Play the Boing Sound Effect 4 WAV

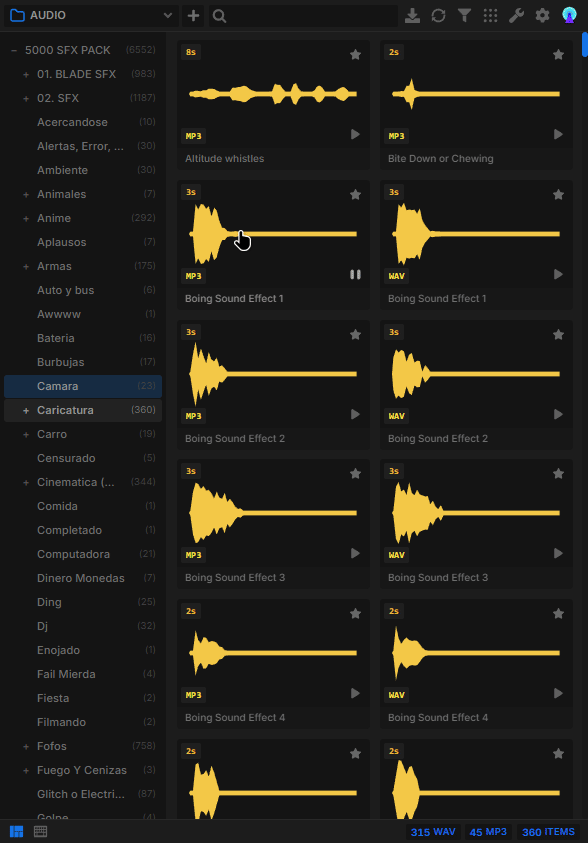point(558,694)
